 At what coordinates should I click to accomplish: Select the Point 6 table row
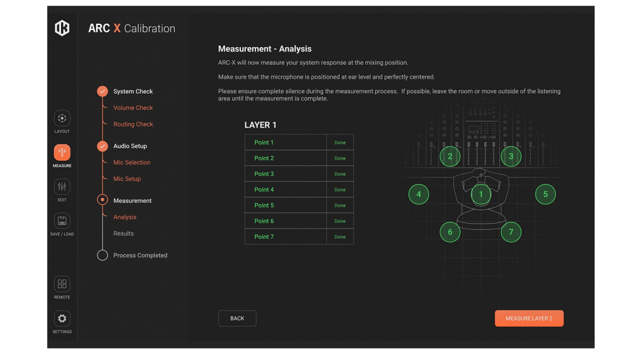point(299,221)
